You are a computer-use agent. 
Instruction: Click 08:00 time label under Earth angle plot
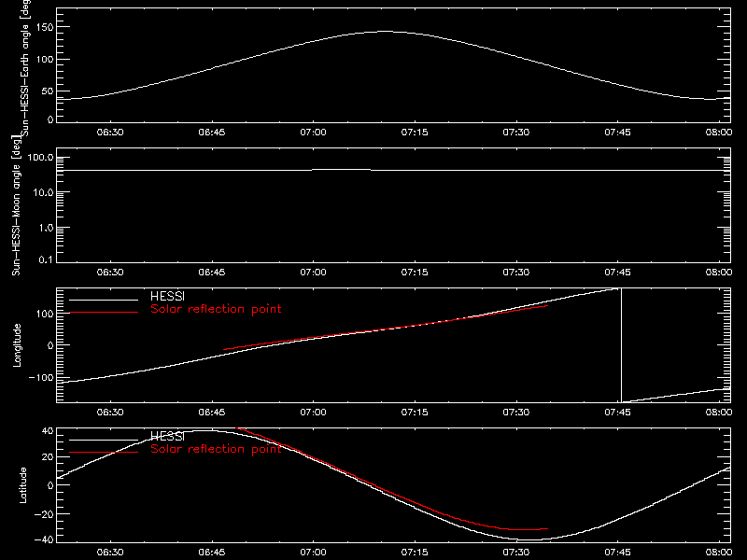(719, 133)
